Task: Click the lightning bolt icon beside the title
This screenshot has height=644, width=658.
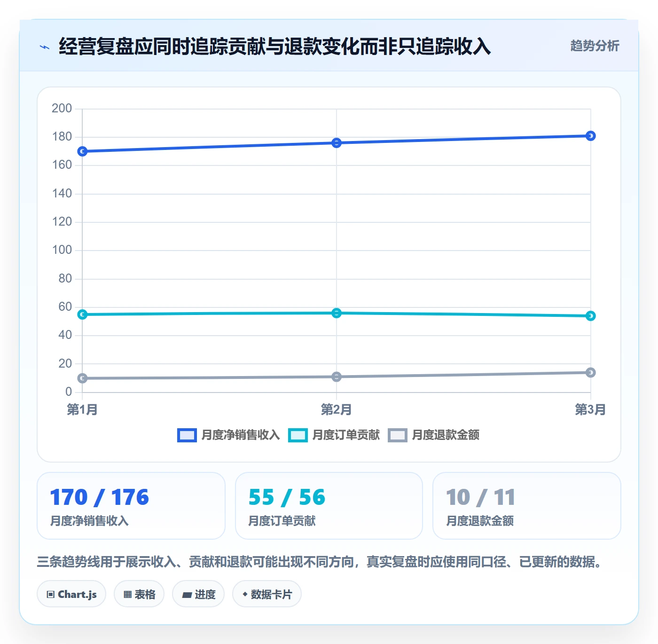Action: (x=45, y=47)
